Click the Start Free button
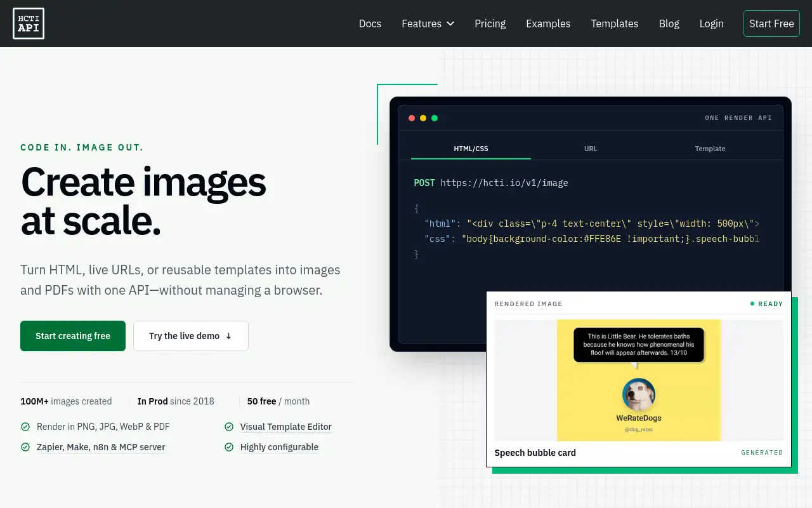Screen dimensions: 812x508 [x=771, y=23]
